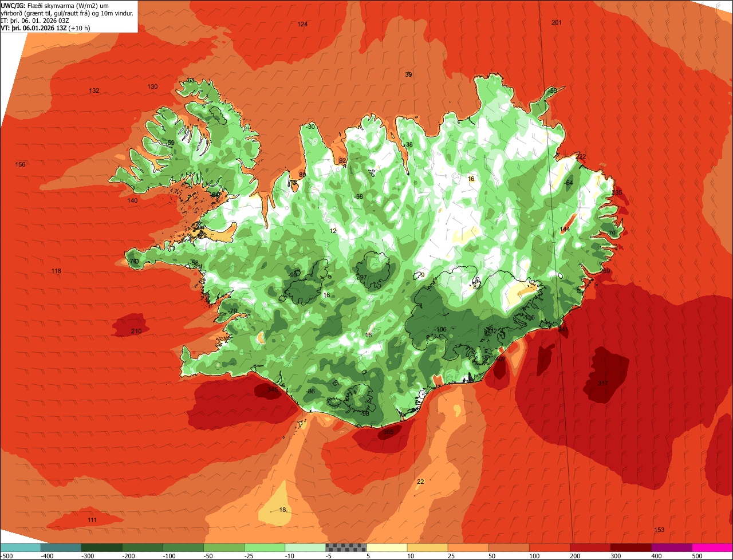Click the 22 value south of Iceland

tap(420, 482)
